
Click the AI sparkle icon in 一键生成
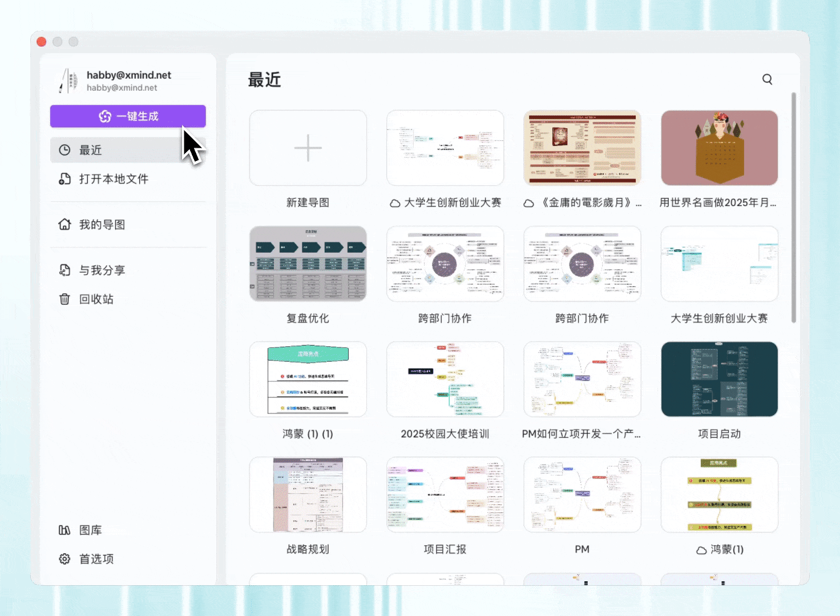(106, 116)
